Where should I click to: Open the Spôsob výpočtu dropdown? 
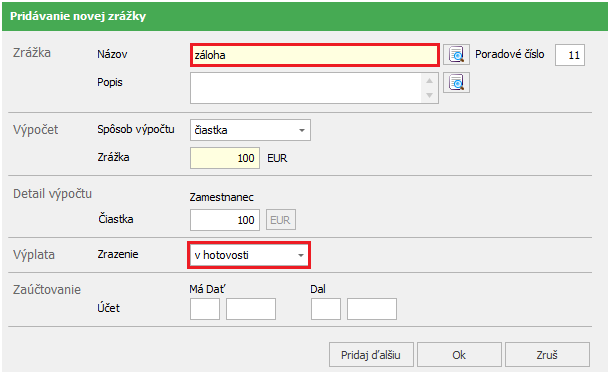point(250,130)
